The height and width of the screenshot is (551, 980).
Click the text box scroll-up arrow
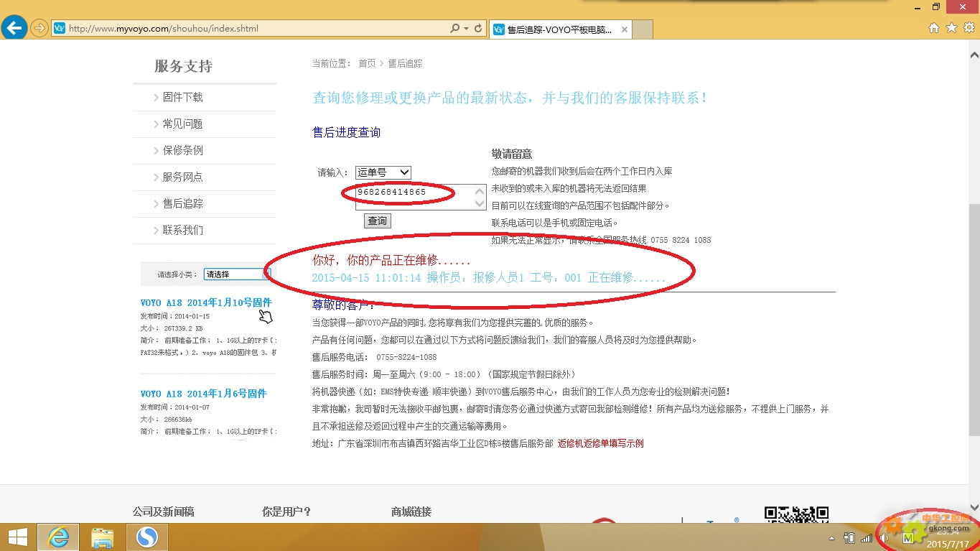(x=480, y=191)
